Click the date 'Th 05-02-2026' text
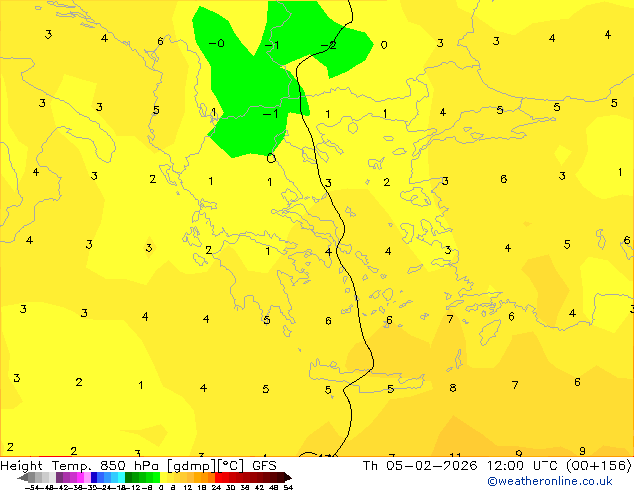Viewport: 634px width, 490px height. pyautogui.click(x=420, y=465)
